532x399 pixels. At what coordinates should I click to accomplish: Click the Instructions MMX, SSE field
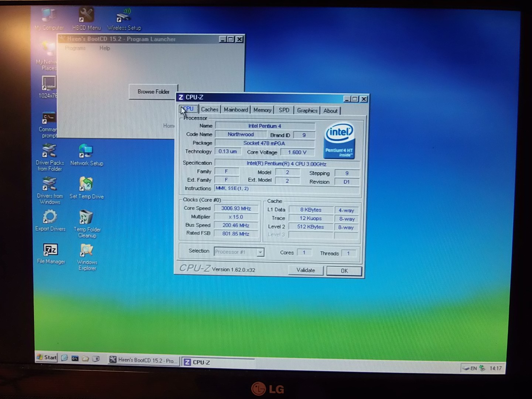click(x=287, y=189)
